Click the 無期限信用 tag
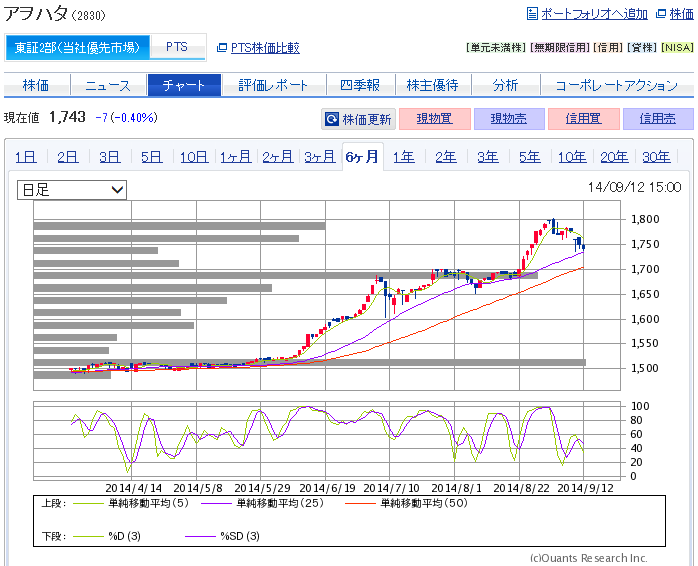The width and height of the screenshot is (698, 566). [560, 48]
